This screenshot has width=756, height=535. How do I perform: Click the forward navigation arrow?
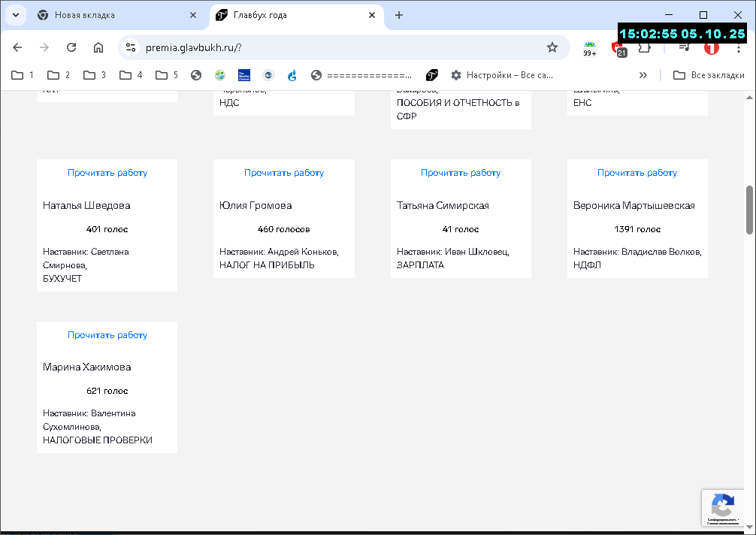pos(44,47)
